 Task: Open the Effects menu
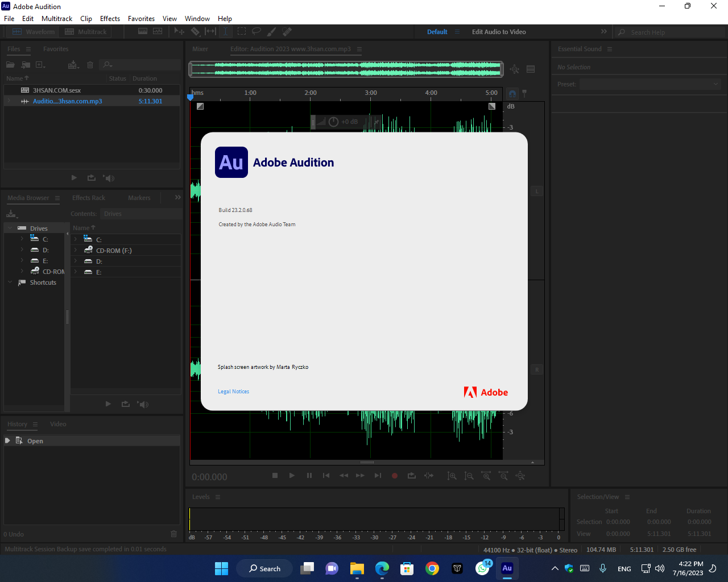click(x=110, y=19)
